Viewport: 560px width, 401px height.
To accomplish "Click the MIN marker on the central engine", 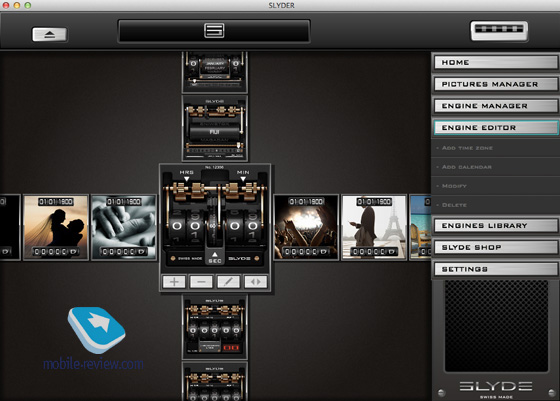I will tap(243, 175).
